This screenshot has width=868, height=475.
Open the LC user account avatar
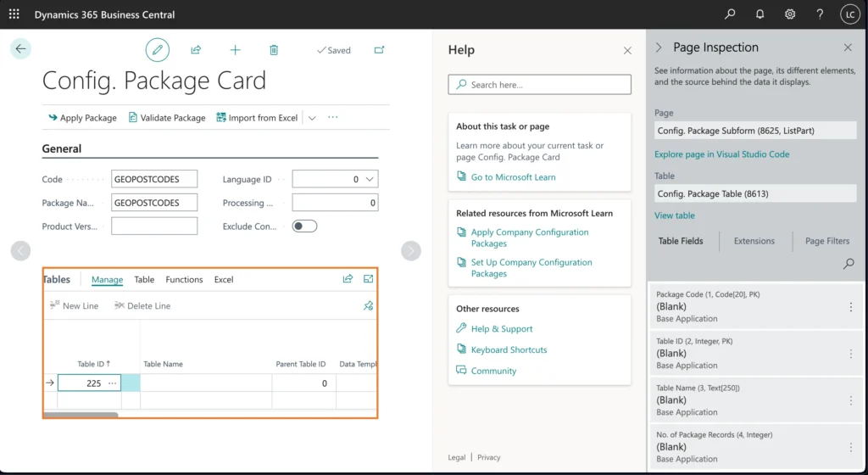[x=849, y=14]
